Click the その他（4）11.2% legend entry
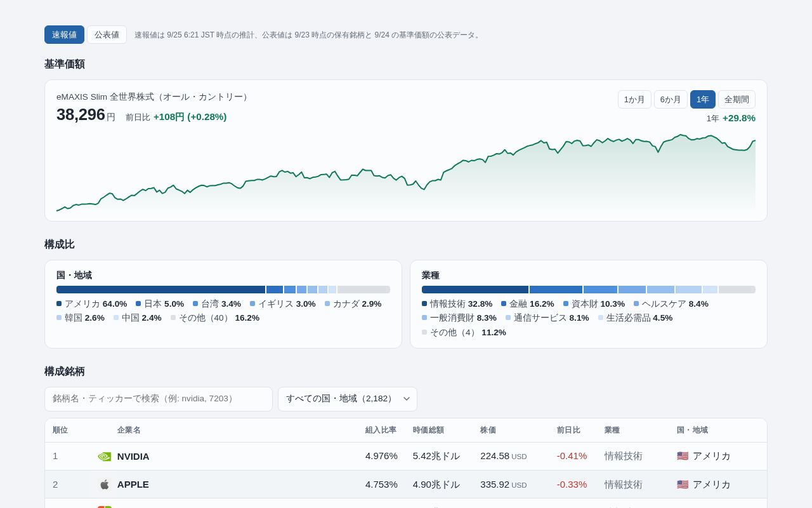Screen dimensions: 812x508 tap(464, 333)
